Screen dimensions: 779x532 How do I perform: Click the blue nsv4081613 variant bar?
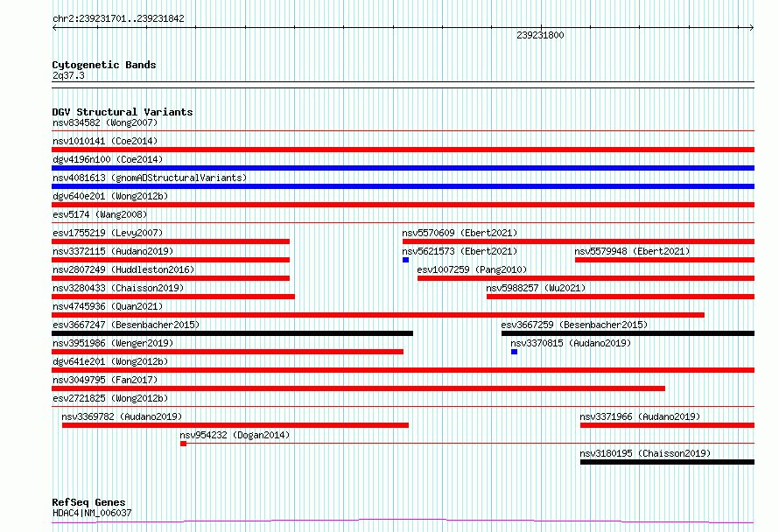tap(403, 186)
